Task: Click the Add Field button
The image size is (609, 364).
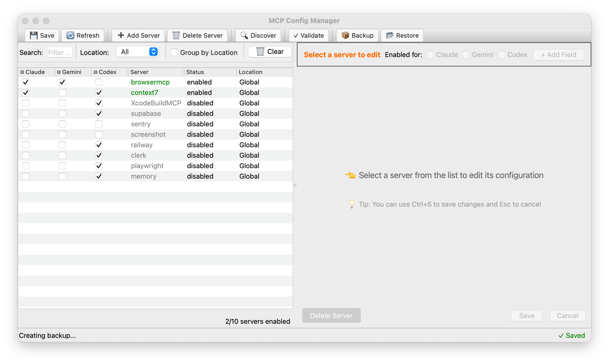Action: coord(559,55)
